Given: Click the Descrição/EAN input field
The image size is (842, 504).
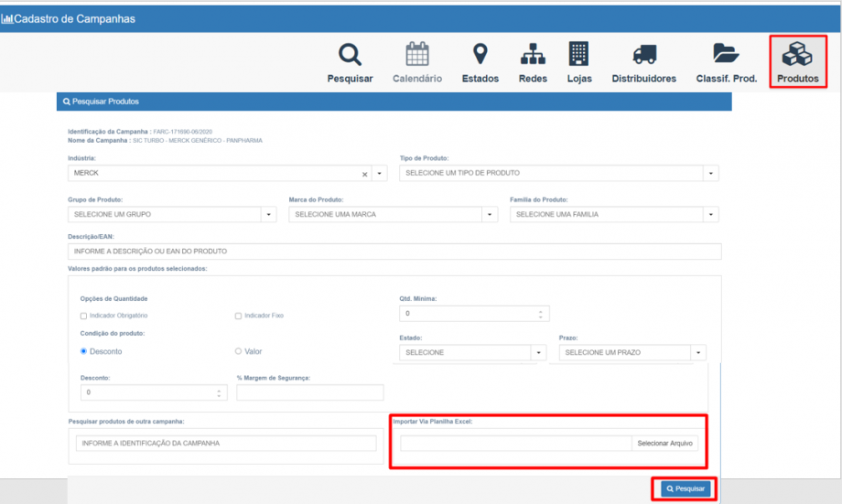Looking at the screenshot, I should click(394, 251).
